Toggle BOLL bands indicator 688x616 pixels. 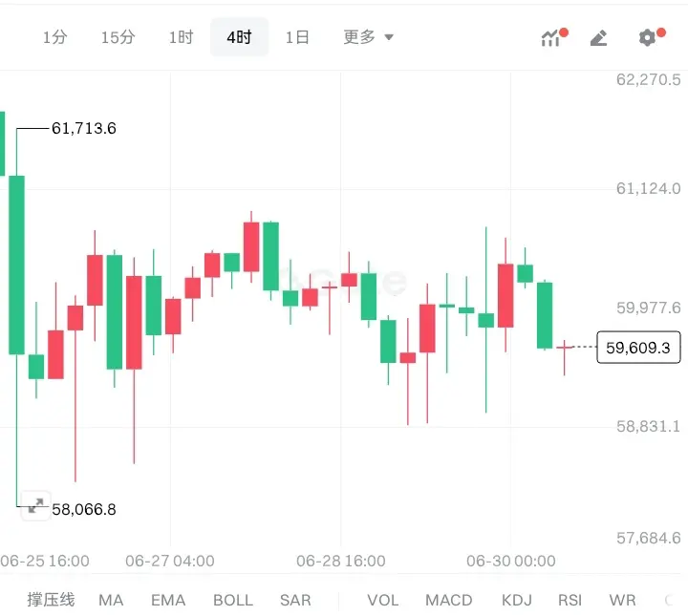coord(233,600)
